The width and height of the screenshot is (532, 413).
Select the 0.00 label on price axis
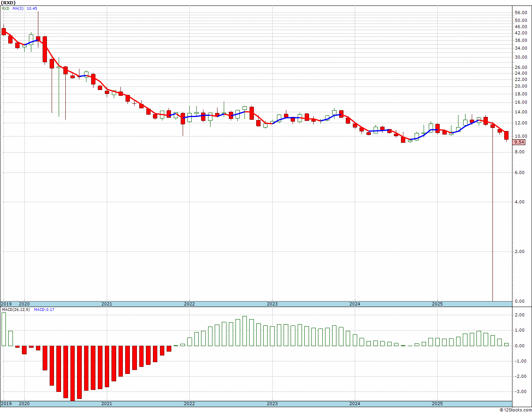coord(520,301)
